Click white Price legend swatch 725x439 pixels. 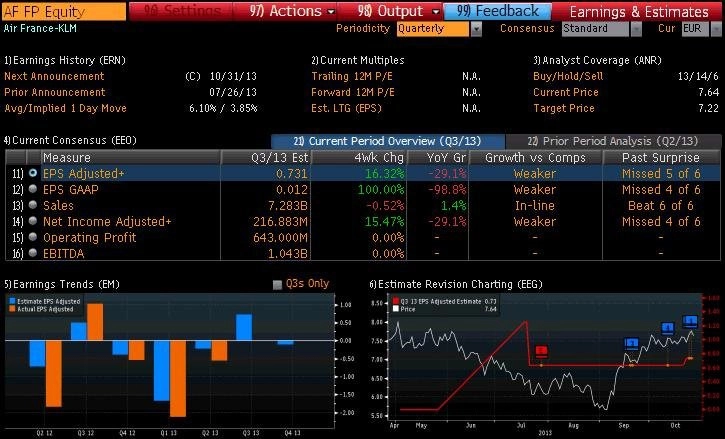point(395,309)
